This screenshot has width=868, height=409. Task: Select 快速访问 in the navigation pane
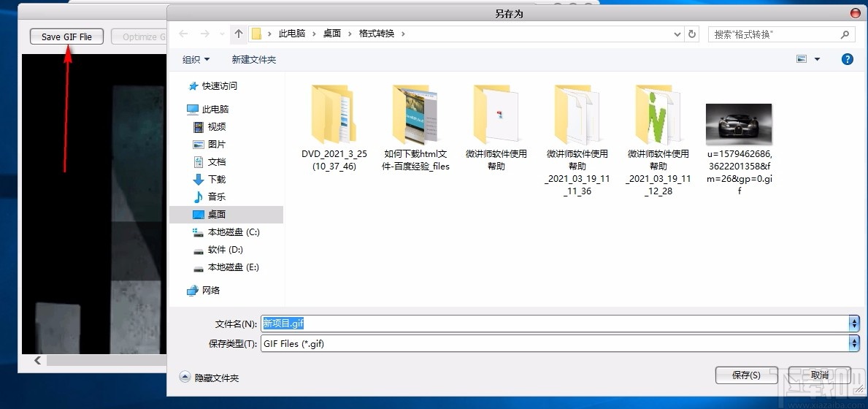(x=212, y=85)
